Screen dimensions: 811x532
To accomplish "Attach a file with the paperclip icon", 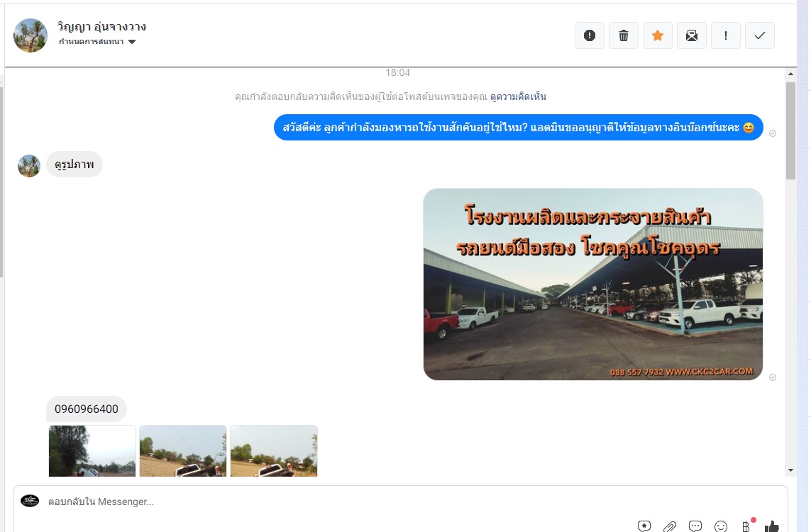I will point(670,526).
